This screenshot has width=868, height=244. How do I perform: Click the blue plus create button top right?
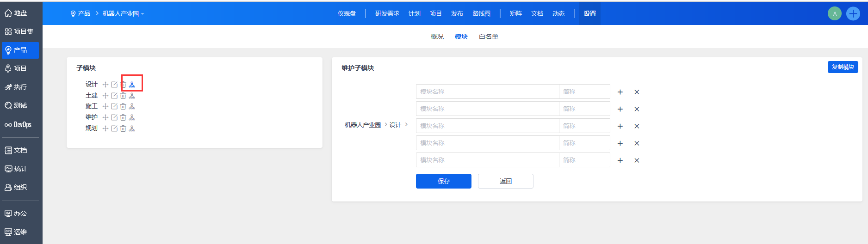click(x=853, y=13)
